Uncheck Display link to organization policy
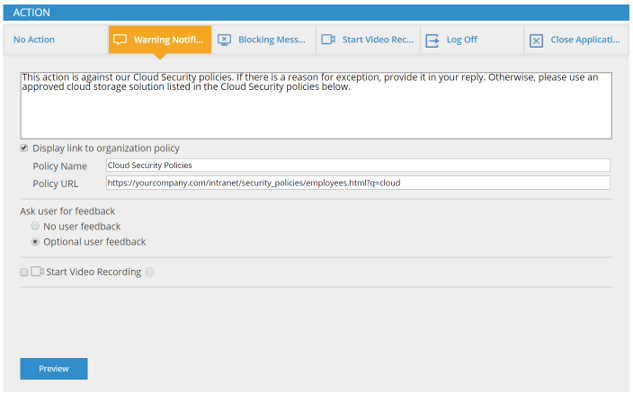Screen dimensions: 633x394 tap(24, 148)
